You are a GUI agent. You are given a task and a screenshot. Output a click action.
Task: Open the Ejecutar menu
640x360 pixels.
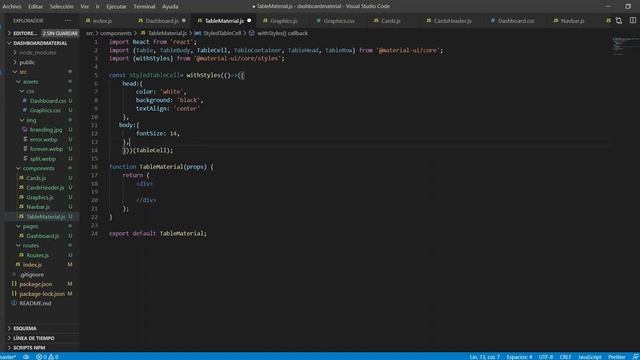point(116,7)
